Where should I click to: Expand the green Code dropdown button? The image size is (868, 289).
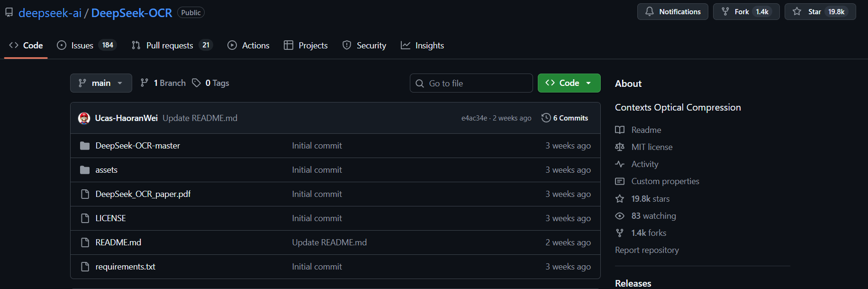click(569, 83)
